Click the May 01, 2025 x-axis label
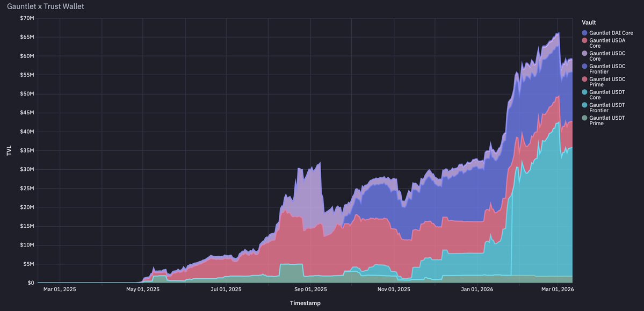Image resolution: width=644 pixels, height=311 pixels. pos(142,290)
